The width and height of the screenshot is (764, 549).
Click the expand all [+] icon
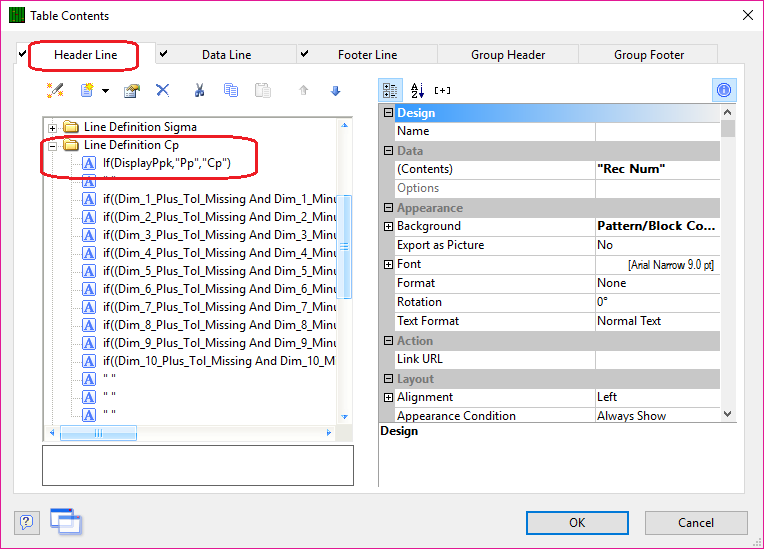pos(442,90)
